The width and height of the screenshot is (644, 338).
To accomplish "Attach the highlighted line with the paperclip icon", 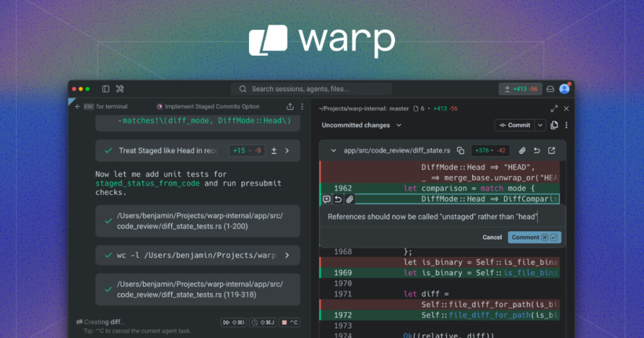I will [x=350, y=199].
